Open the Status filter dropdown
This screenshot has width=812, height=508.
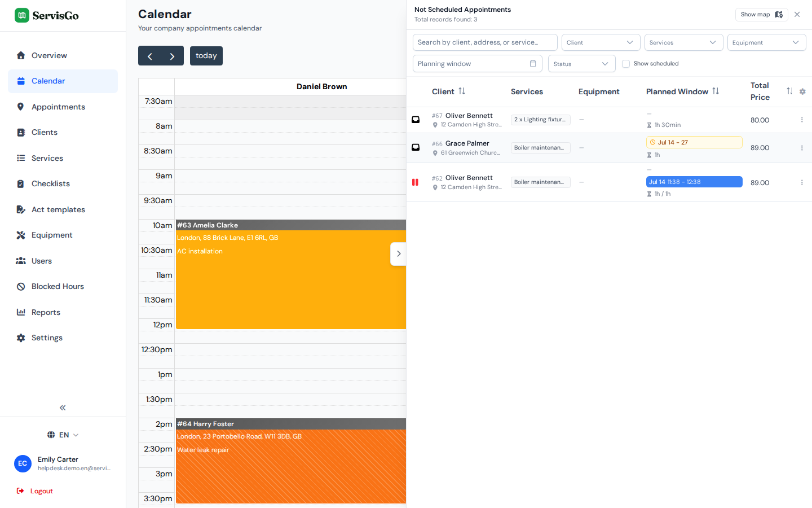tap(582, 64)
